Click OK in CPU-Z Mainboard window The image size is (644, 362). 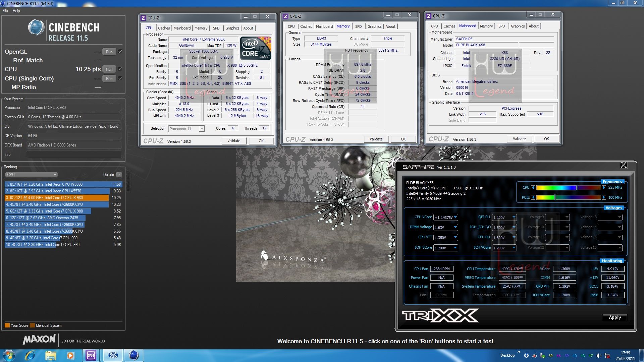coord(546,139)
